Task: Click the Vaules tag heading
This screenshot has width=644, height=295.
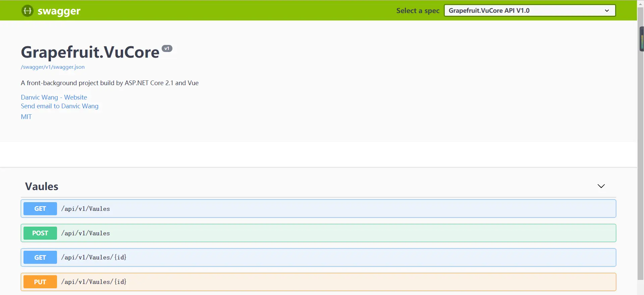Action: coord(42,186)
